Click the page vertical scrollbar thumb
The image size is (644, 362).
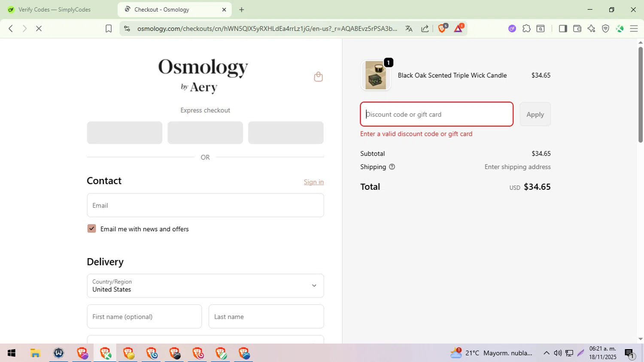(641, 94)
